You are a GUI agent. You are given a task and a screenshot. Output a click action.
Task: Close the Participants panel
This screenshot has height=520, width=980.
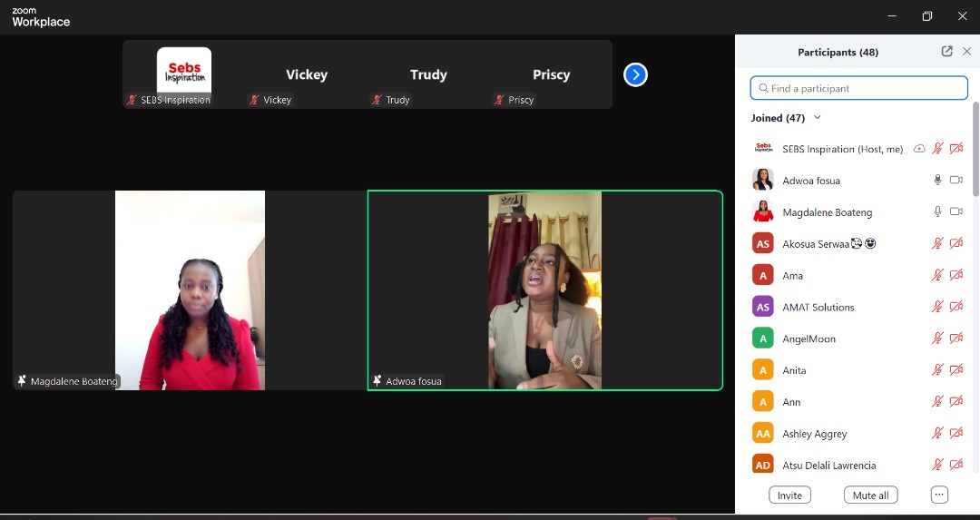point(966,52)
